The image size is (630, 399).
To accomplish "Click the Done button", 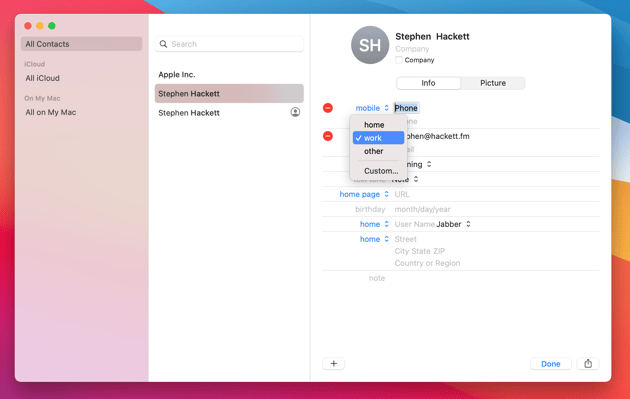I will (x=550, y=364).
